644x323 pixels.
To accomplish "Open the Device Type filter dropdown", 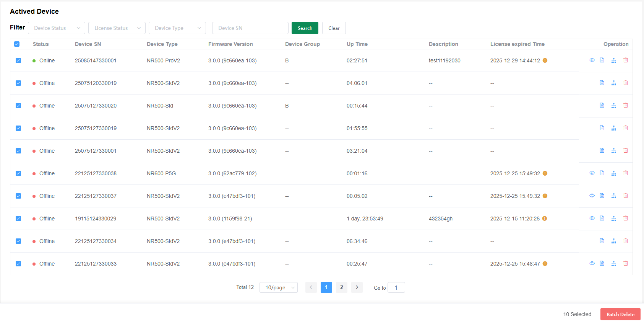I will click(177, 28).
